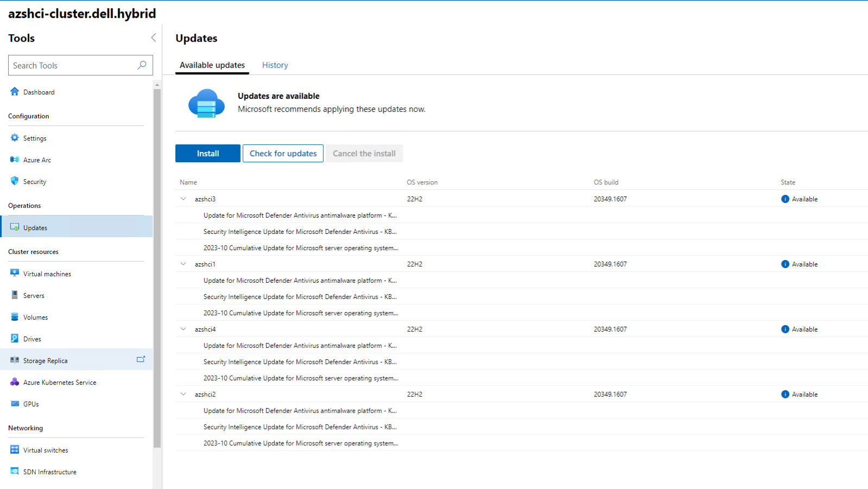Open the Dashboard home icon
Screen dimensions: 868x489
point(15,92)
